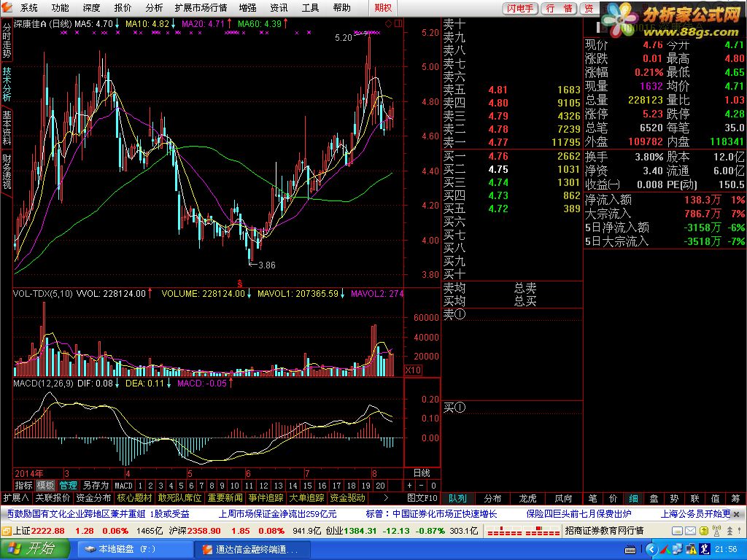
Task: Open the 扩展市场行情 menu
Action: [201, 7]
